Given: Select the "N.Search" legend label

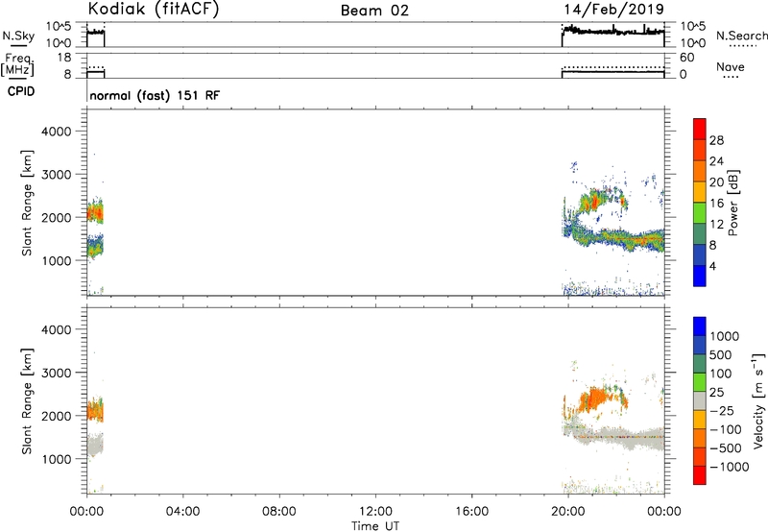Looking at the screenshot, I should pyautogui.click(x=741, y=36).
